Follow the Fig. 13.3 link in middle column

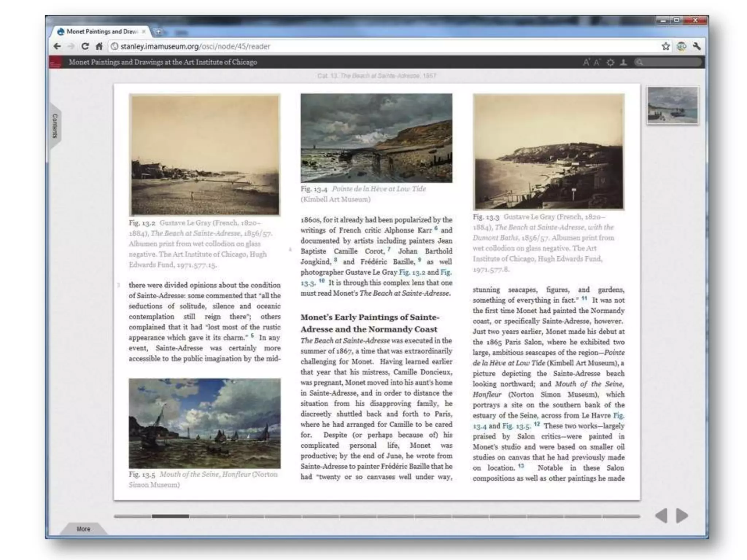pyautogui.click(x=446, y=272)
